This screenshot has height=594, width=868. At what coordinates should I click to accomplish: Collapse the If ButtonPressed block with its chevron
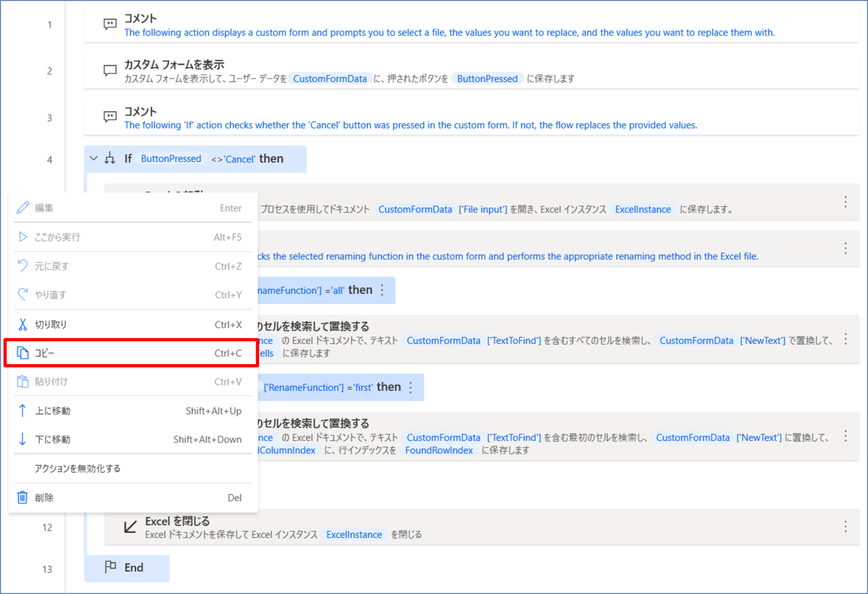pyautogui.click(x=93, y=158)
